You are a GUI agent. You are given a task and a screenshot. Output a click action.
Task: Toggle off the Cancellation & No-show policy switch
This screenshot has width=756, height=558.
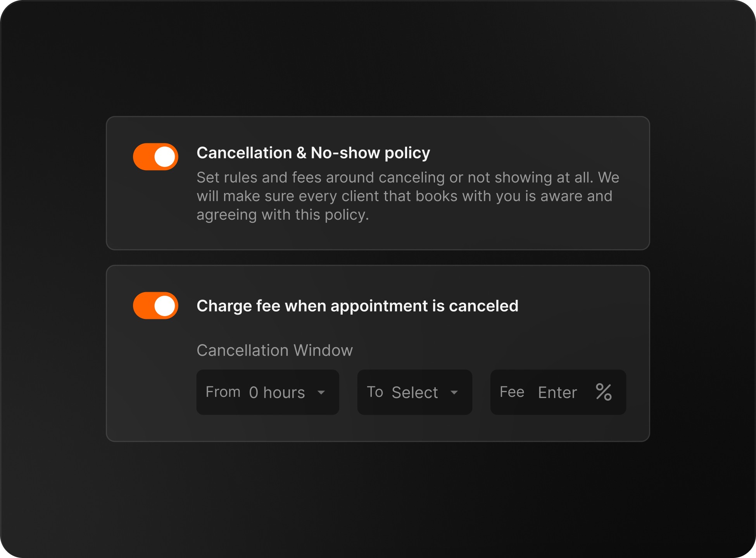pyautogui.click(x=155, y=157)
